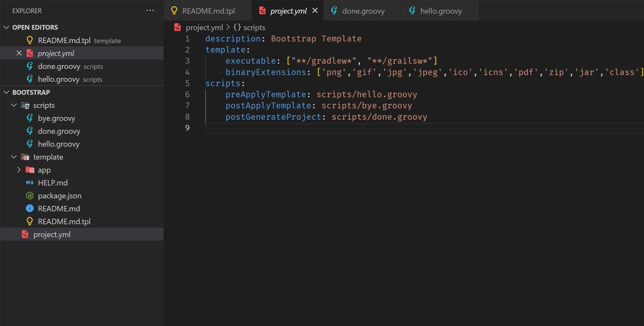
Task: Click the markdown icon beside HELP.md
Action: 30,183
